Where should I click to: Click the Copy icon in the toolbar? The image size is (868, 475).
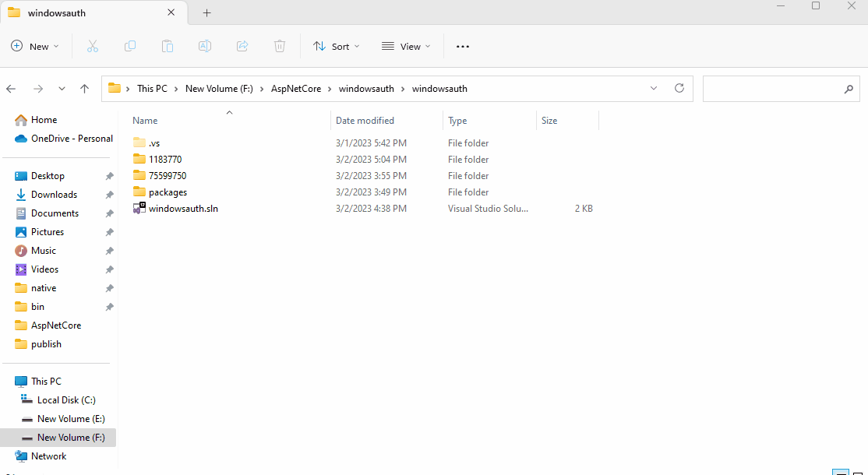click(x=130, y=46)
